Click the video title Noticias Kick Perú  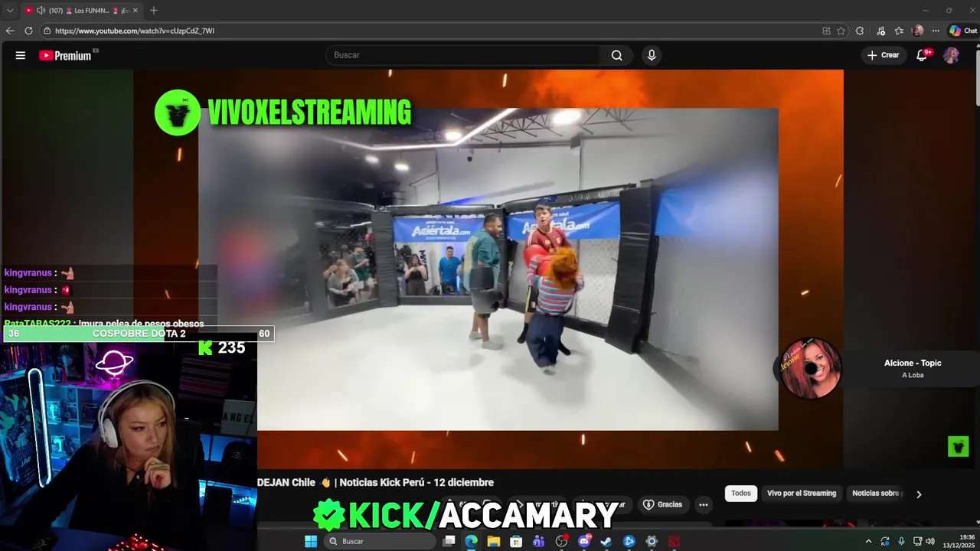point(375,482)
